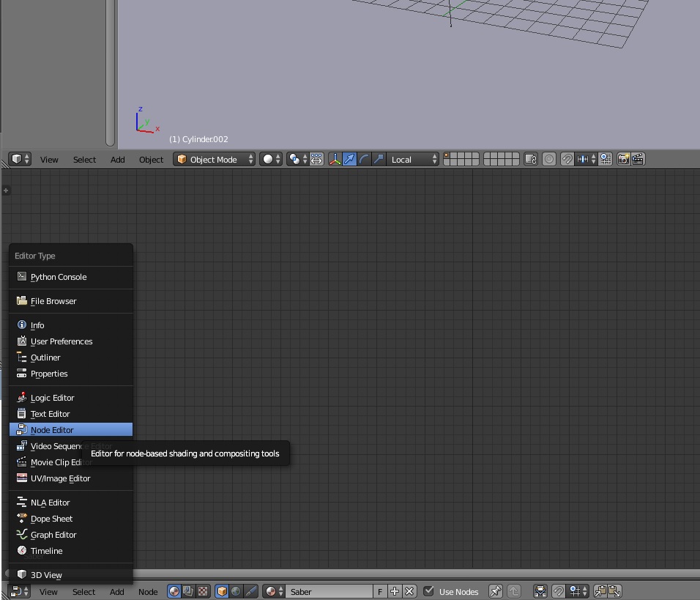Click the Saber material name field
Image resolution: width=700 pixels, height=600 pixels.
[329, 591]
